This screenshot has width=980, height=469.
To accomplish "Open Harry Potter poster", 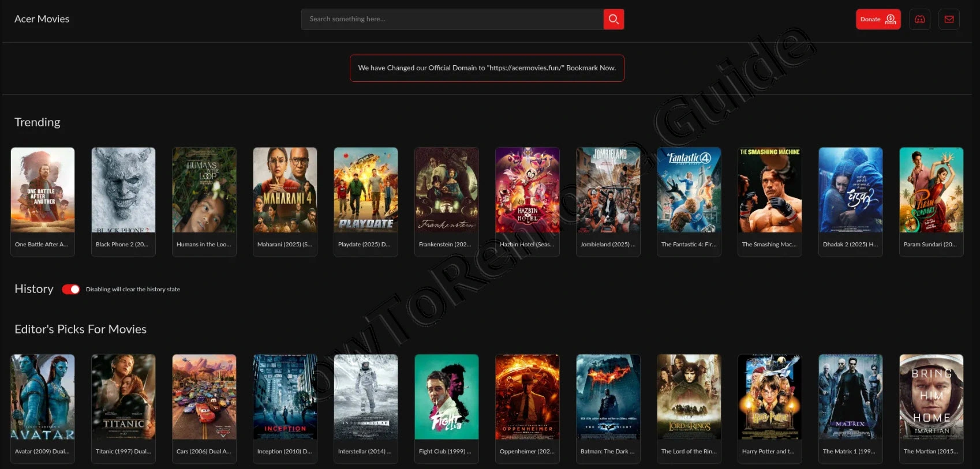I will coord(770,397).
